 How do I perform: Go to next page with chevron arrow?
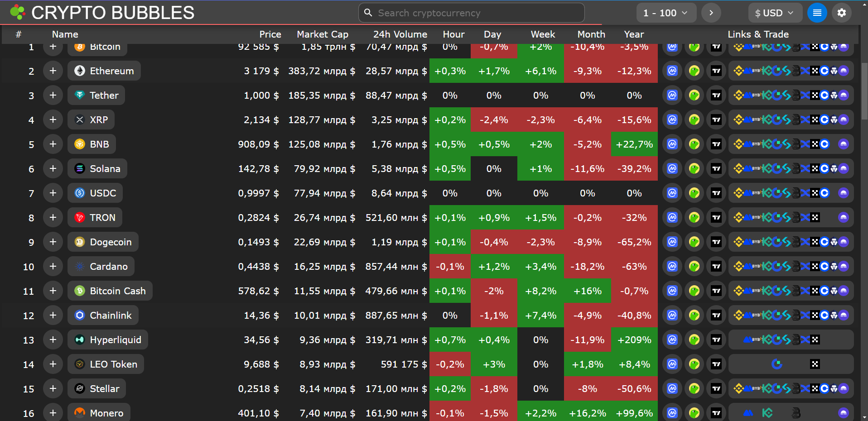coord(711,13)
